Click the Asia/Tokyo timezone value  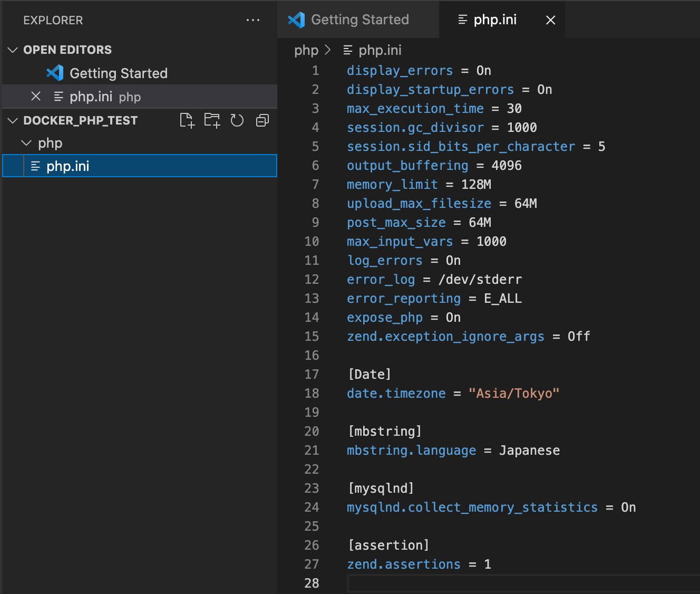coord(514,393)
